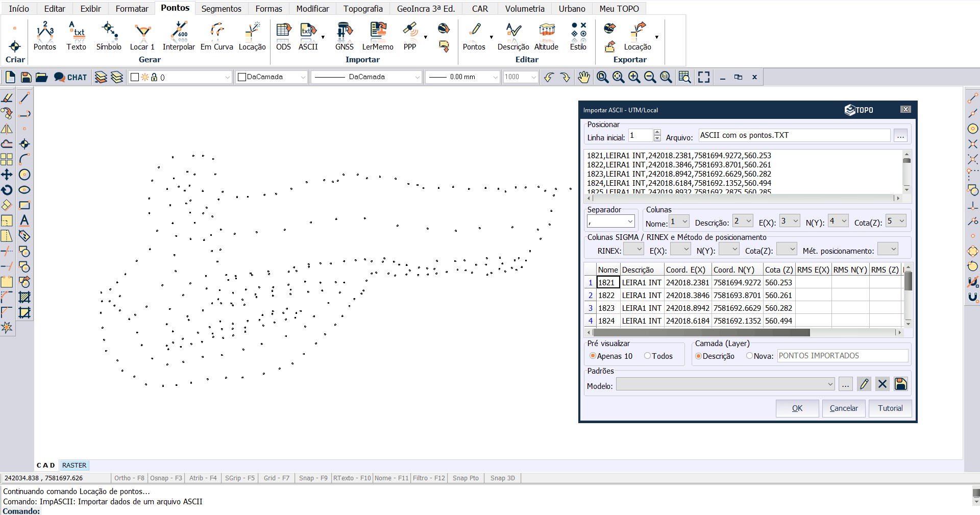Select Apenas 10 preview option
Image resolution: width=980 pixels, height=515 pixels.
[x=610, y=356]
